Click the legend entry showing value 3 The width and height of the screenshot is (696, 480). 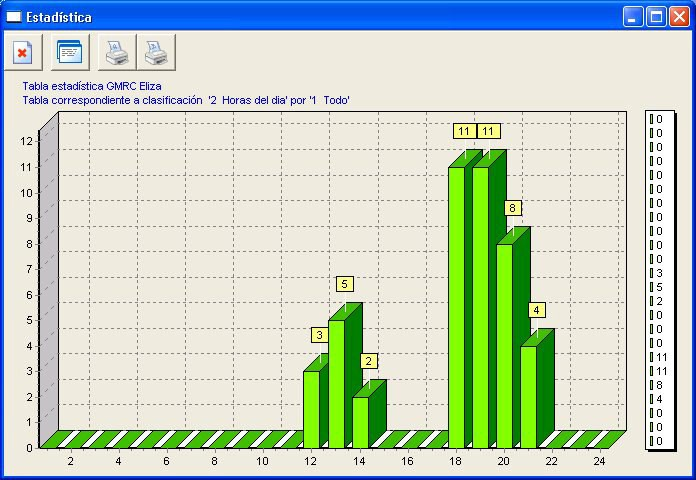656,273
